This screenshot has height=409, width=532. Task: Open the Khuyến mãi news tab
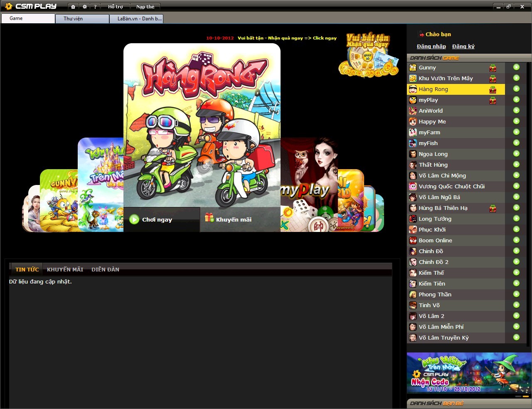pos(65,269)
